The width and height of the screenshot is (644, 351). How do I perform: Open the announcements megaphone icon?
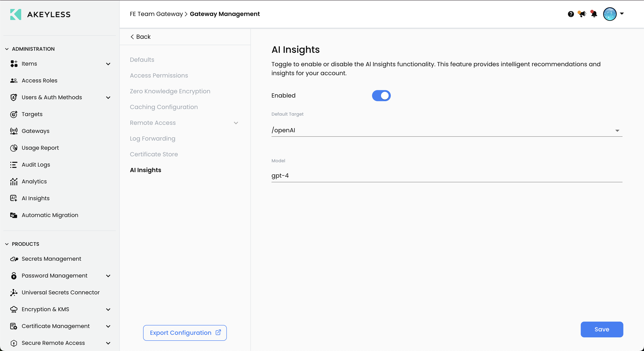tap(582, 14)
